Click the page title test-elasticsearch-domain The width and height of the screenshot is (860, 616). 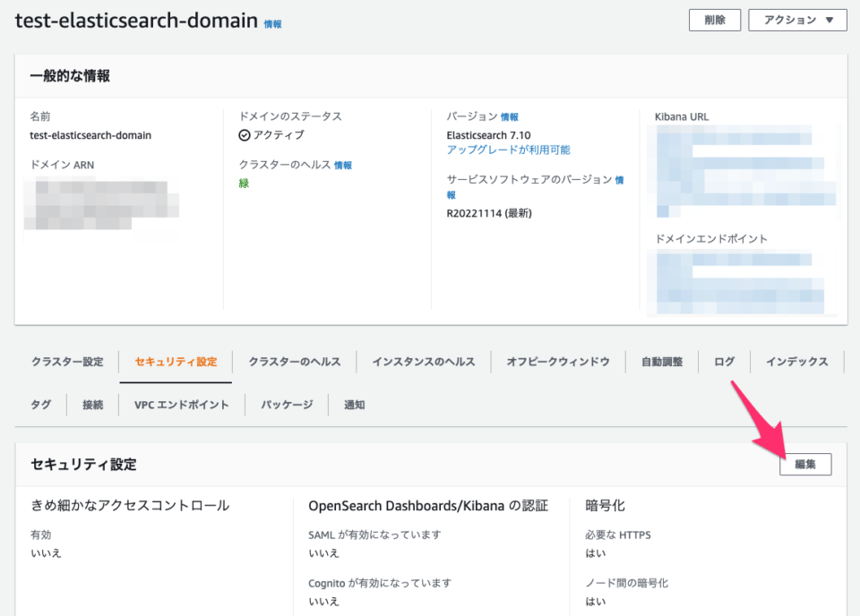pos(136,21)
